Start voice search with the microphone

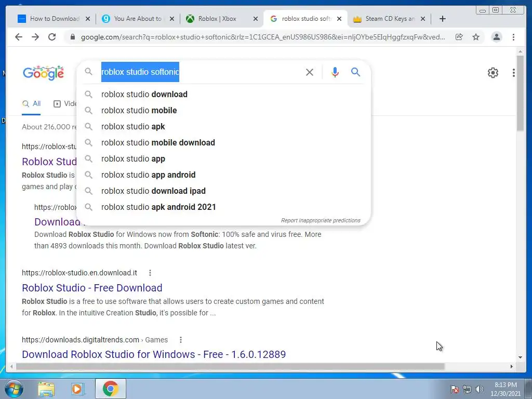[335, 72]
